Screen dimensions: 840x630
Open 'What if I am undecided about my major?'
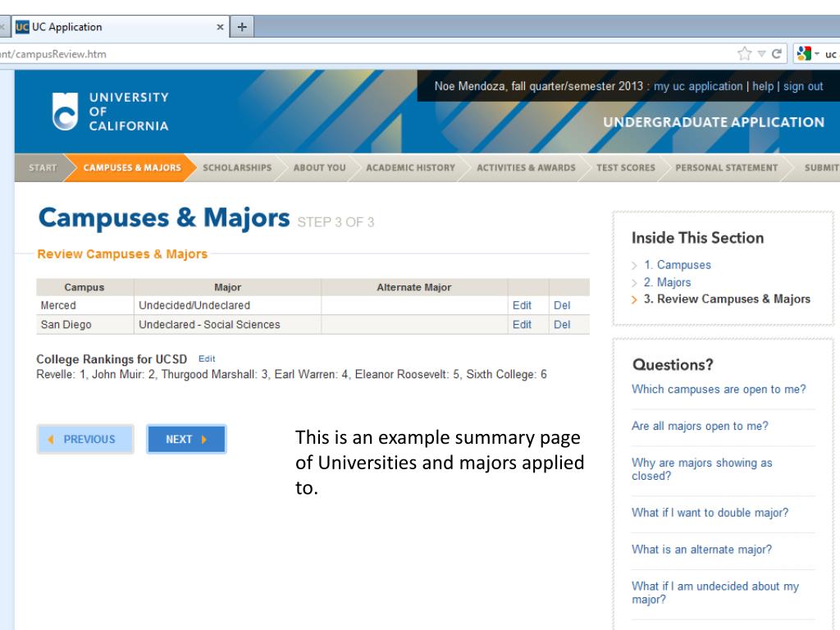(x=715, y=592)
